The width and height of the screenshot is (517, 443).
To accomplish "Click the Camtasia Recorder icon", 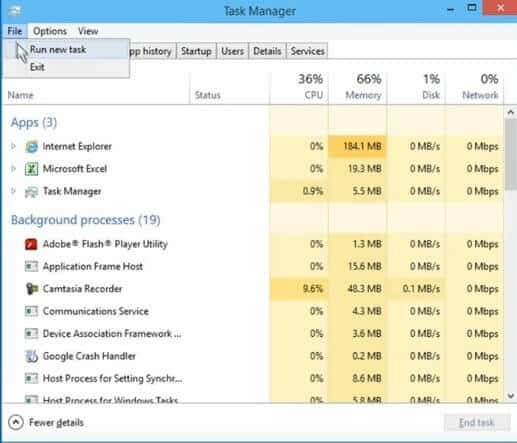I will coord(31,289).
